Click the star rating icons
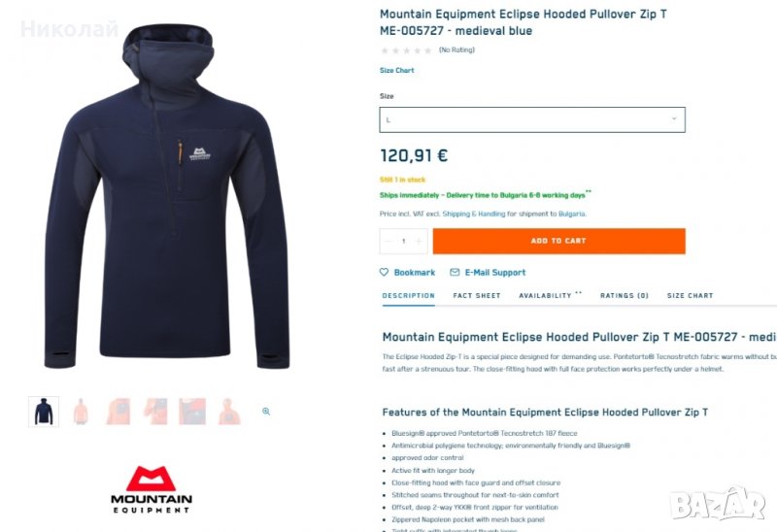This screenshot has height=532, width=777. pos(406,50)
